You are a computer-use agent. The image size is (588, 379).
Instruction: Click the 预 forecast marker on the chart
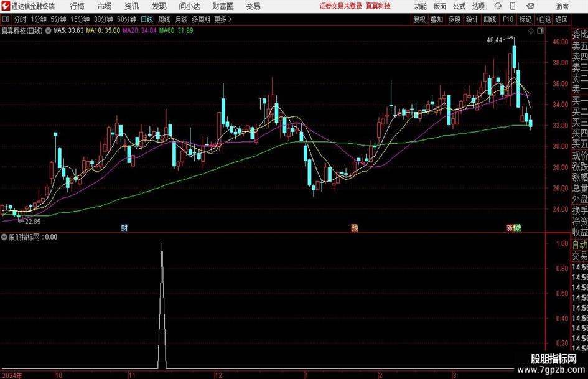click(x=355, y=227)
